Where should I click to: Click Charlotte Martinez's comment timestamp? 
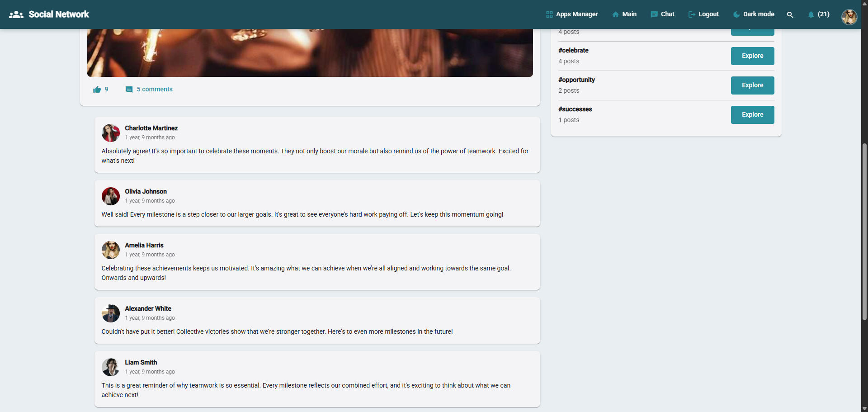[x=150, y=138]
